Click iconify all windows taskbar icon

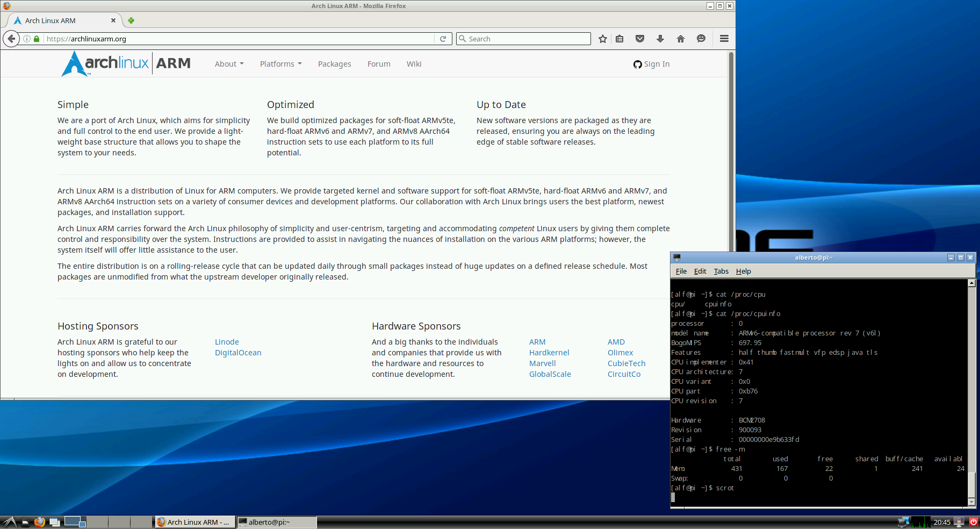[x=54, y=521]
